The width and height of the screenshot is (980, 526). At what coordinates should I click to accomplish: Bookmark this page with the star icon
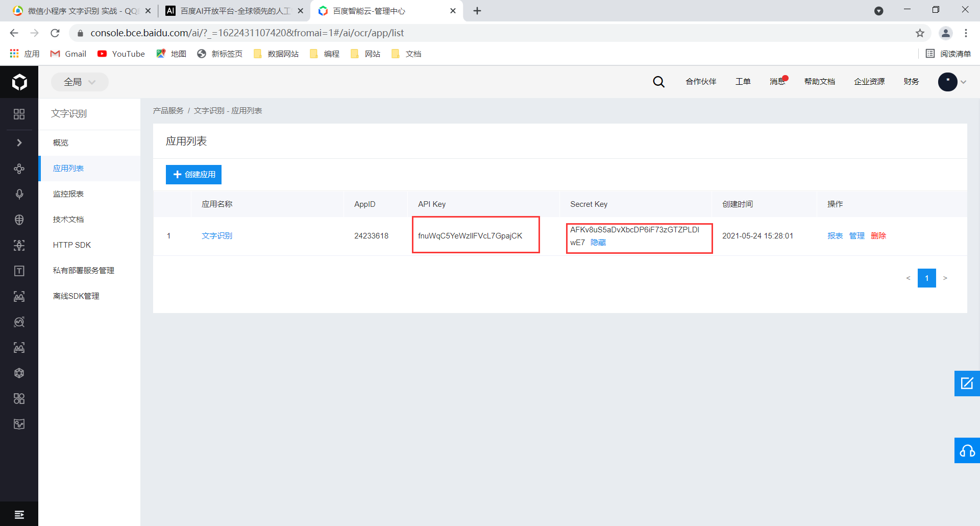coord(920,33)
